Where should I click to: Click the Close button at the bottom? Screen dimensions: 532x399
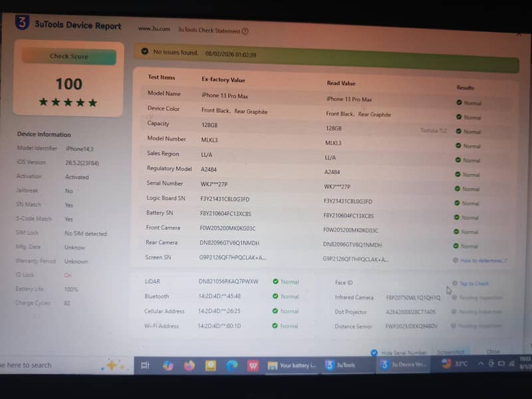[x=493, y=352]
